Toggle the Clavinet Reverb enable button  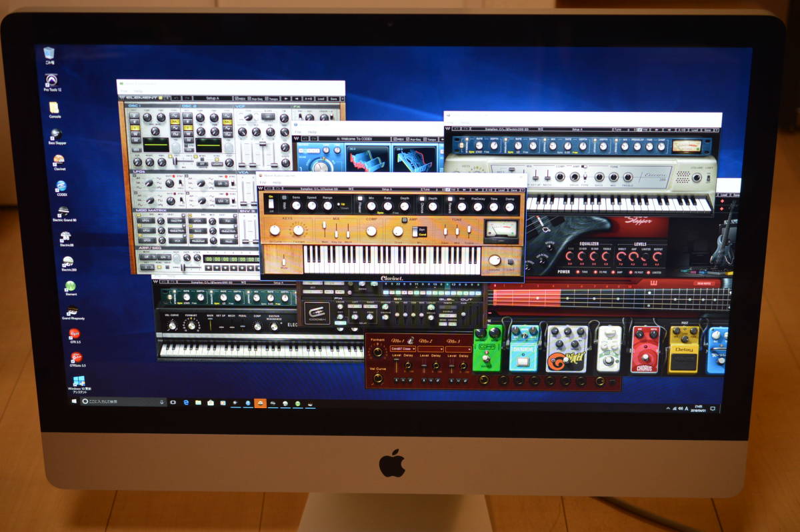tap(451, 199)
